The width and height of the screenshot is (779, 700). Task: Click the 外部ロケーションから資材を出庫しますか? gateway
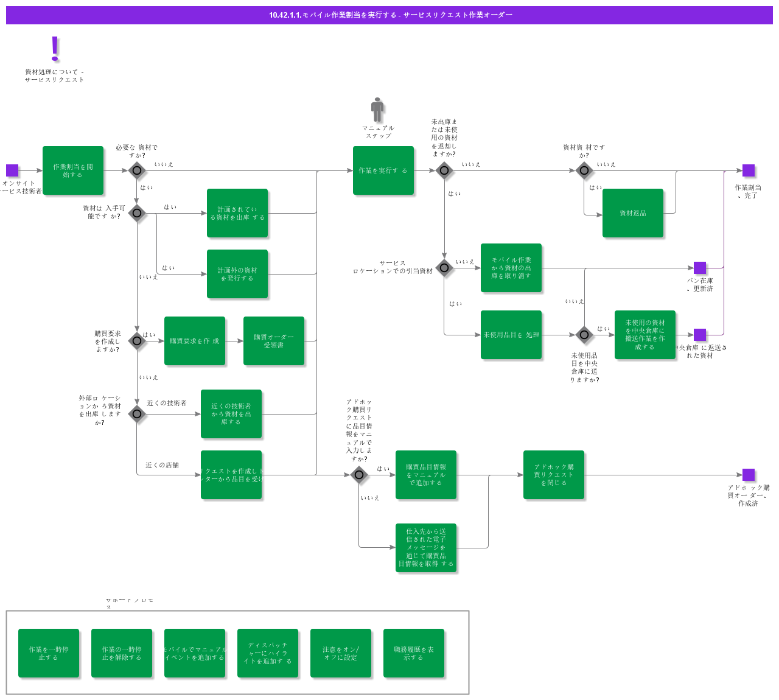(137, 414)
